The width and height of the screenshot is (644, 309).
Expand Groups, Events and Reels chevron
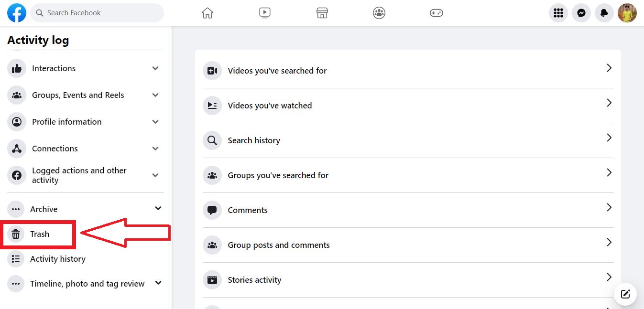pyautogui.click(x=155, y=95)
